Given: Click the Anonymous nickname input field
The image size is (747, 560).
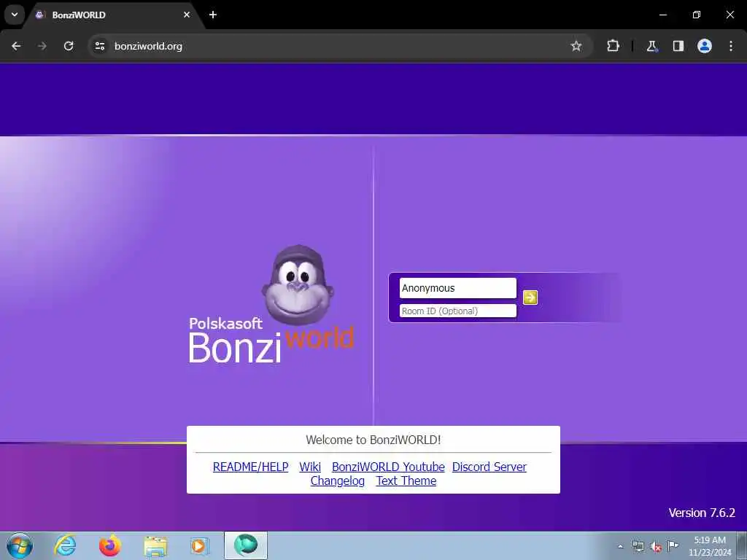Looking at the screenshot, I should (458, 288).
